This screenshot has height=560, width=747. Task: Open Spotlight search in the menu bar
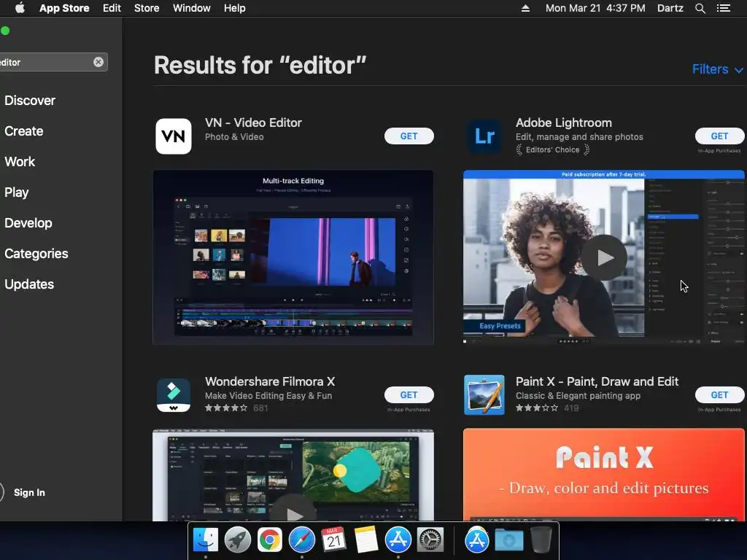tap(700, 8)
